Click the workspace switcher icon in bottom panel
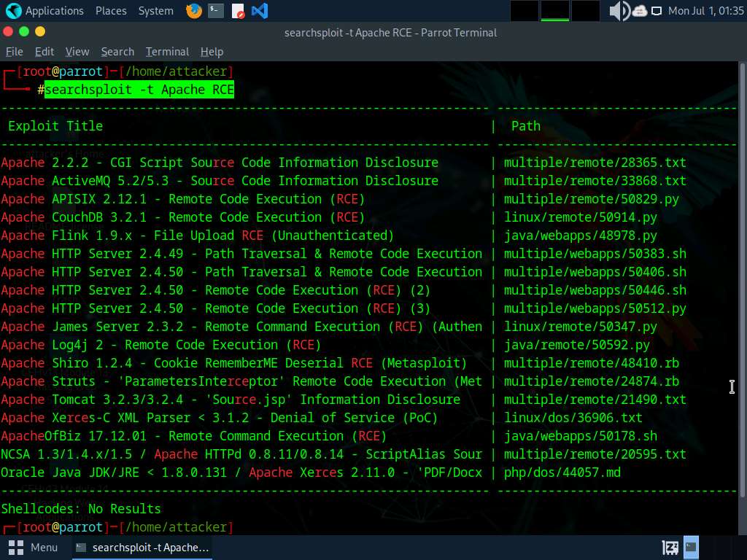747x560 pixels. tap(670, 548)
